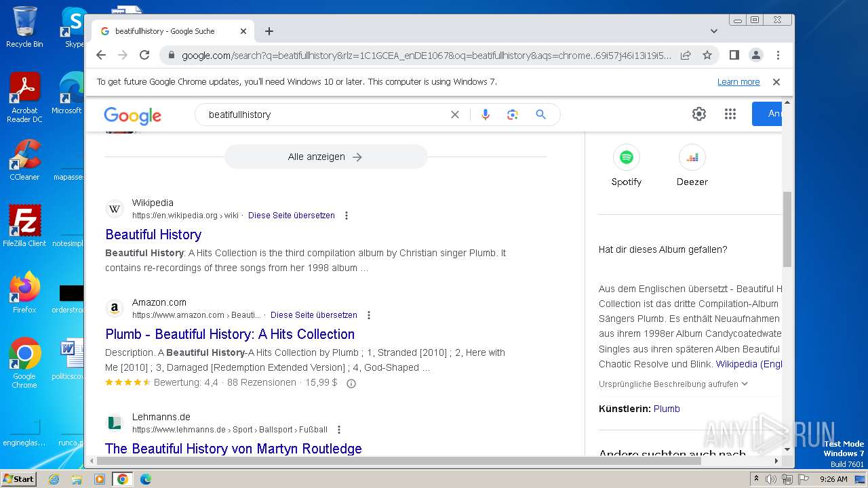Open the FileZilla Client desktop shortcut
Viewport: 868px width, 488px height.
24,226
